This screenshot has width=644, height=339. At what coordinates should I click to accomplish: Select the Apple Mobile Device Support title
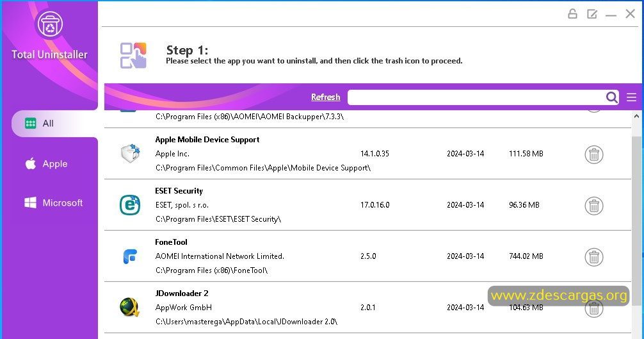[207, 140]
